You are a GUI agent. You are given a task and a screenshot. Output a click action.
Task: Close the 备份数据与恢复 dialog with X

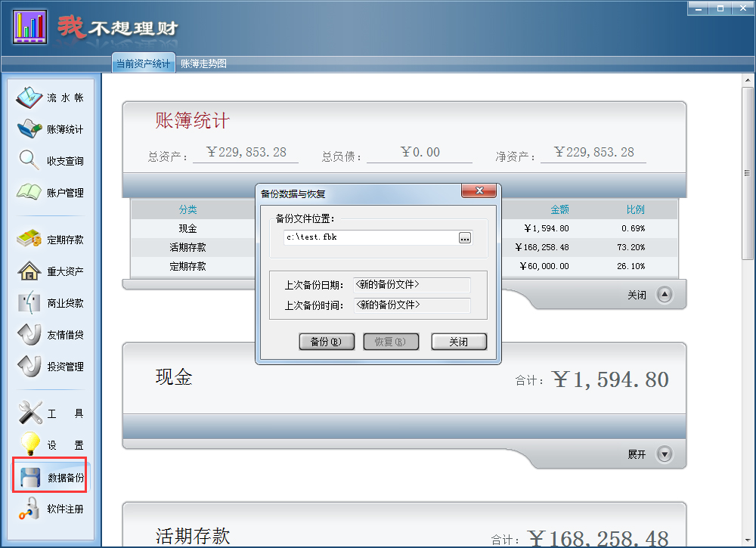click(x=479, y=191)
